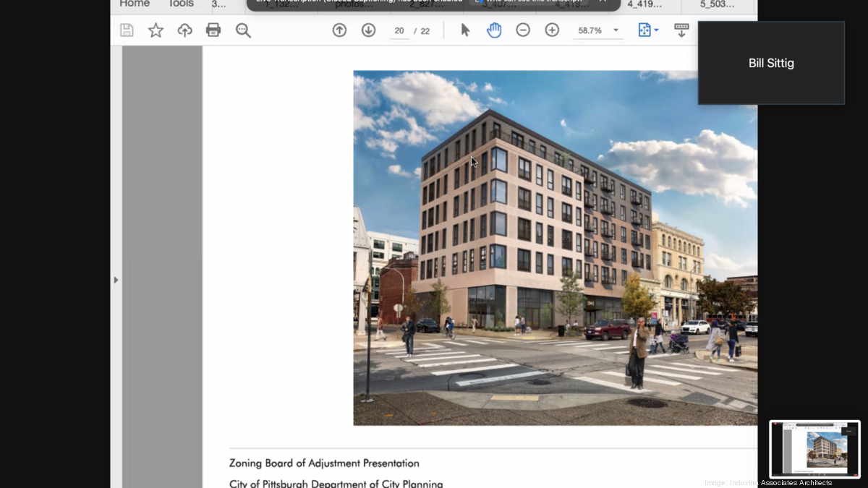The image size is (868, 488).
Task: Select the Hand panning tool
Action: pos(494,30)
